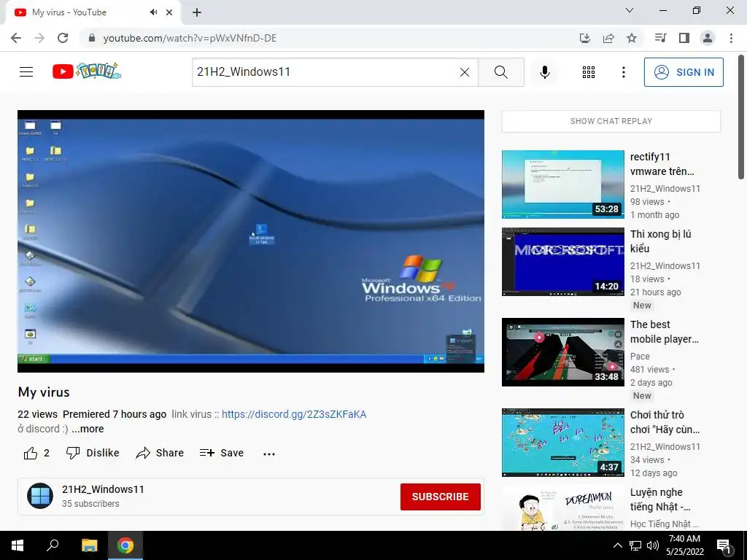Image resolution: width=747 pixels, height=560 pixels.
Task: Click the address bar URL
Action: click(190, 38)
